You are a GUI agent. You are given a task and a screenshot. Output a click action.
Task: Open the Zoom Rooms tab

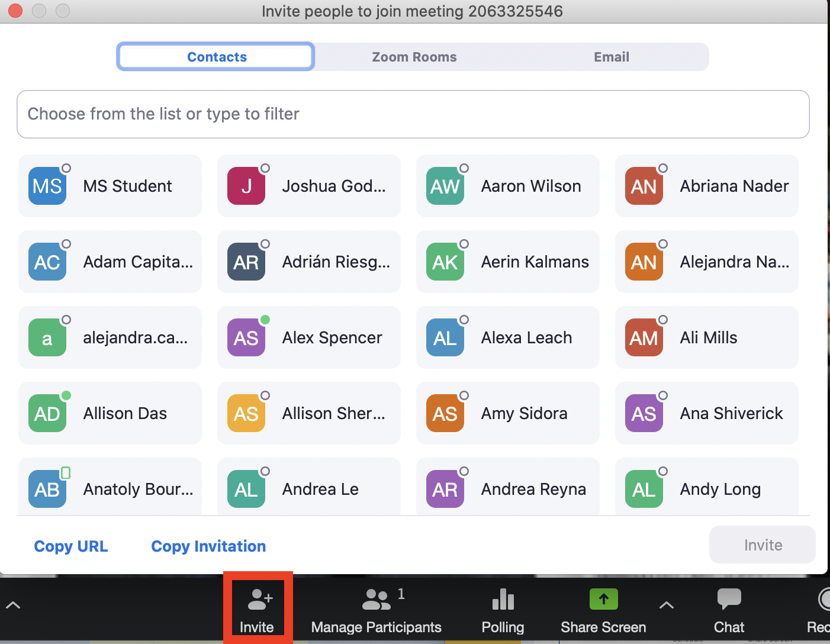414,57
